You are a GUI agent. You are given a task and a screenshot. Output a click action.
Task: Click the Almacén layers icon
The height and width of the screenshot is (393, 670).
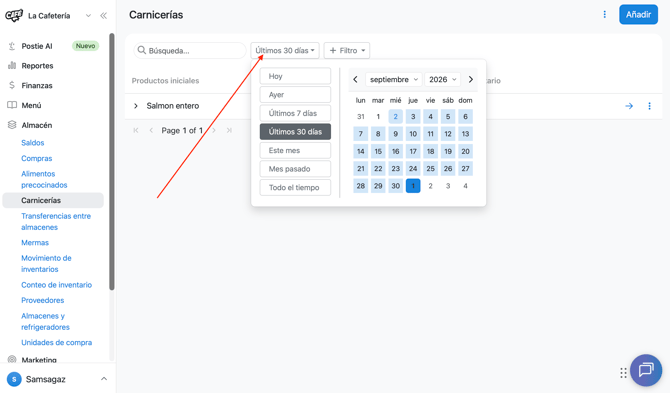[12, 125]
